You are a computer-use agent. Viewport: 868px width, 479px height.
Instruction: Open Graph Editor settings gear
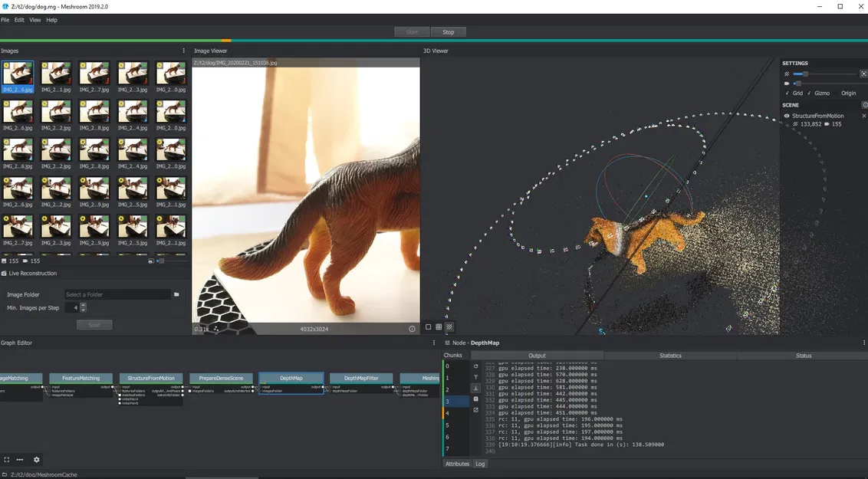coord(37,460)
